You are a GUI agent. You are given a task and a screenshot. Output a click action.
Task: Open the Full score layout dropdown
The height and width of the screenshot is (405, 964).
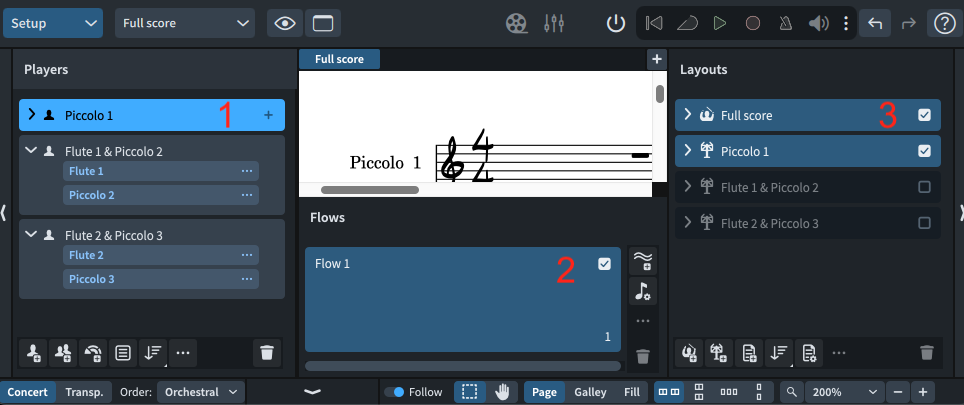click(185, 22)
